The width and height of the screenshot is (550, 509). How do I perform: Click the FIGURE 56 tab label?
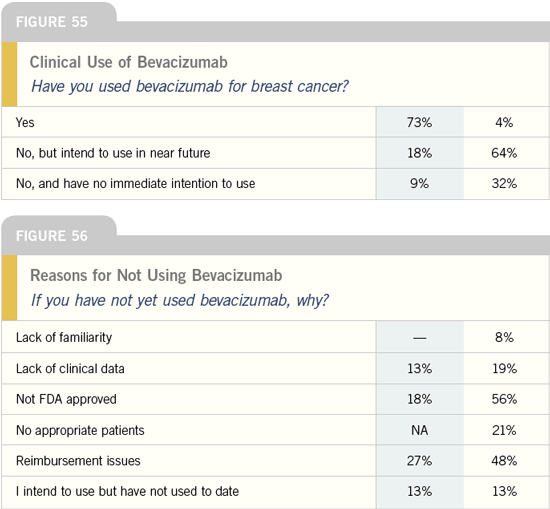tap(52, 236)
